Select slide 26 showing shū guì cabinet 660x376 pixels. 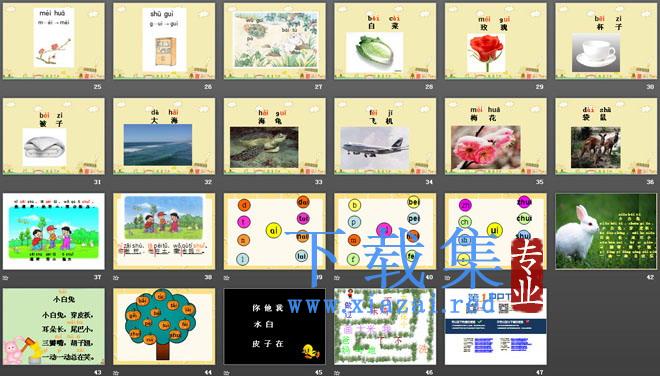pyautogui.click(x=164, y=41)
